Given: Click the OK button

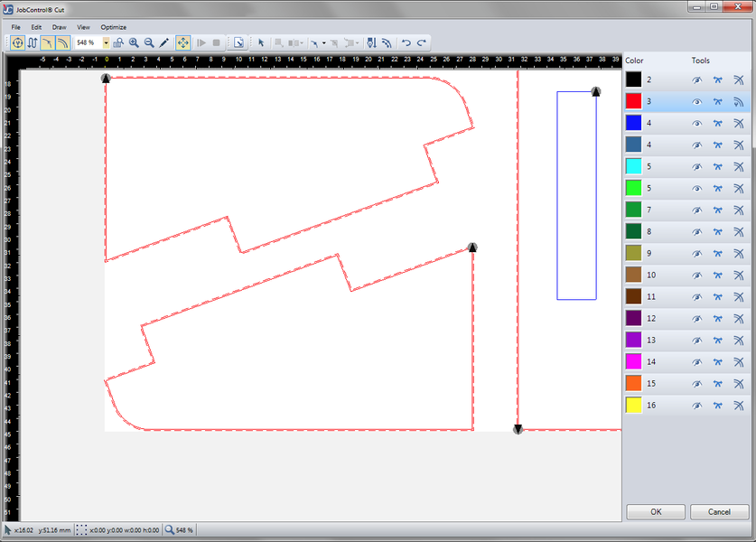Looking at the screenshot, I should [656, 512].
